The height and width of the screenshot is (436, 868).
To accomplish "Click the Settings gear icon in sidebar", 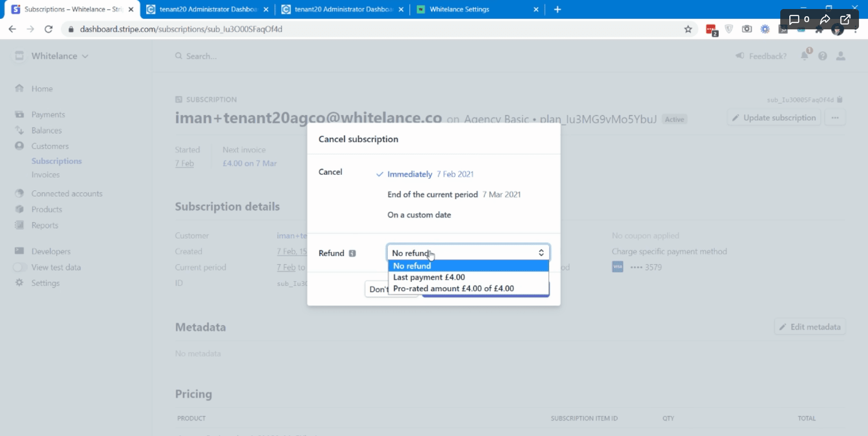I will coord(19,283).
